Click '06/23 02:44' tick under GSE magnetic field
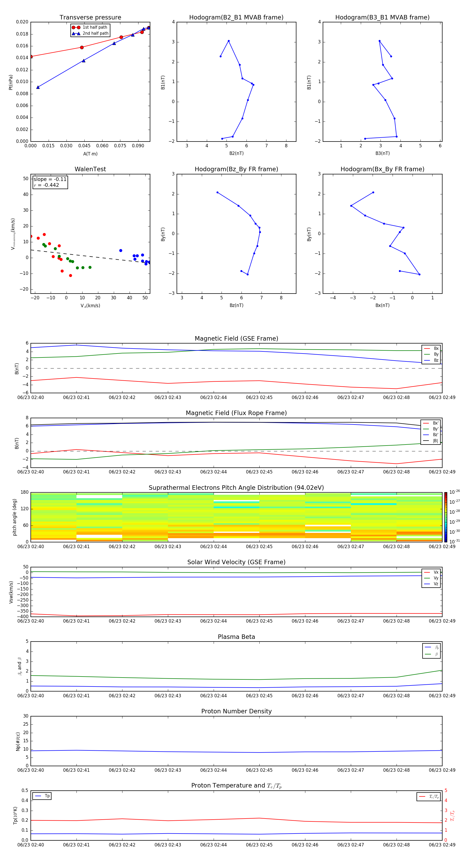Screen dimensions: 473x868 [x=213, y=398]
